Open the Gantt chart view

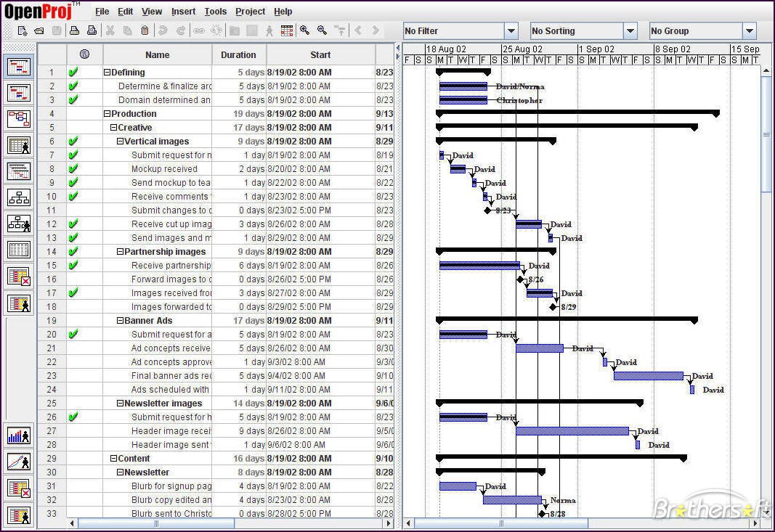click(x=19, y=66)
